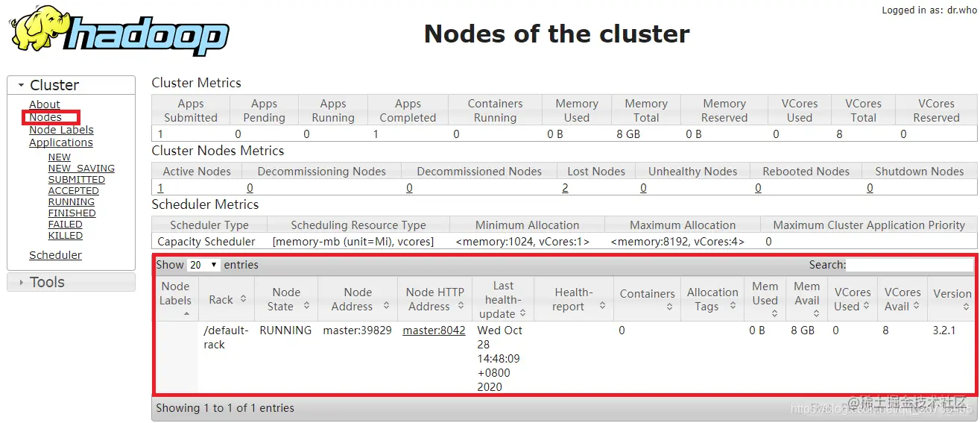Click the Active Nodes count link 1
Image resolution: width=980 pixels, height=423 pixels.
(x=160, y=188)
